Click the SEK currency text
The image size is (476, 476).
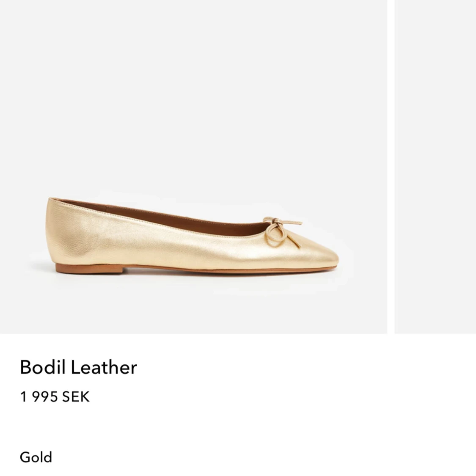pos(76,397)
